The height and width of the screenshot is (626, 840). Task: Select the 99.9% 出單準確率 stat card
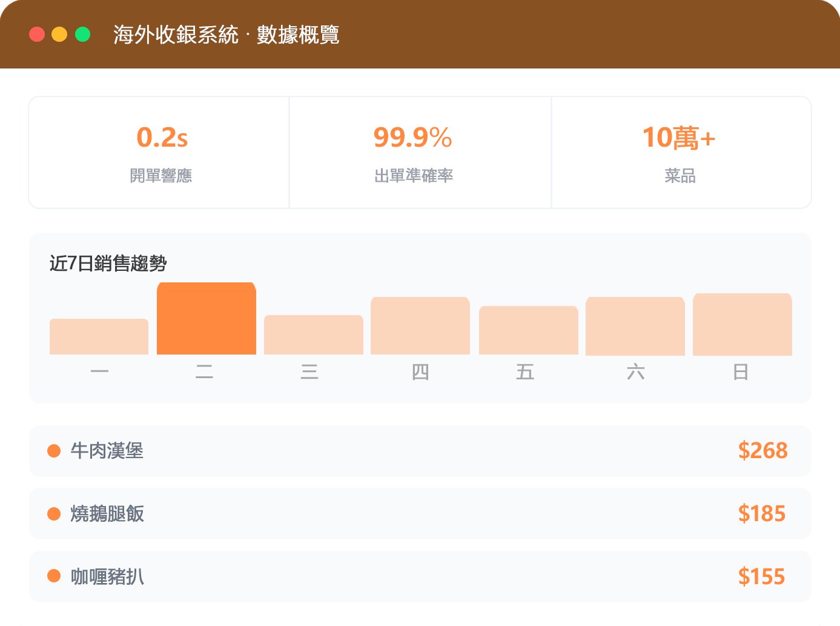pyautogui.click(x=420, y=152)
